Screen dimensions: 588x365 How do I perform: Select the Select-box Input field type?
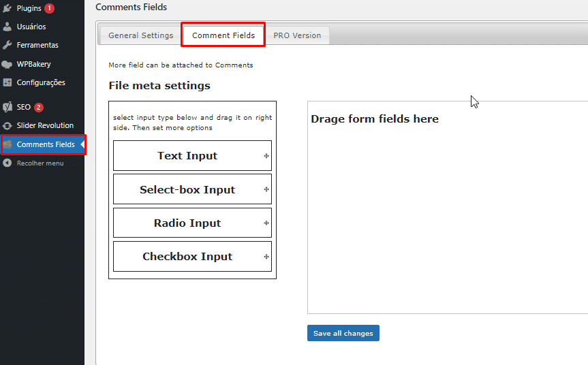coord(192,189)
